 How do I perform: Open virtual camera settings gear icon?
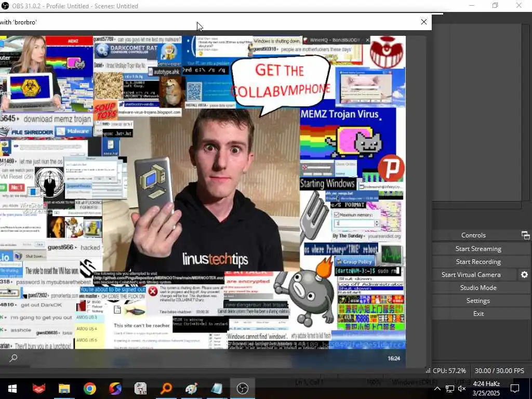(x=524, y=274)
